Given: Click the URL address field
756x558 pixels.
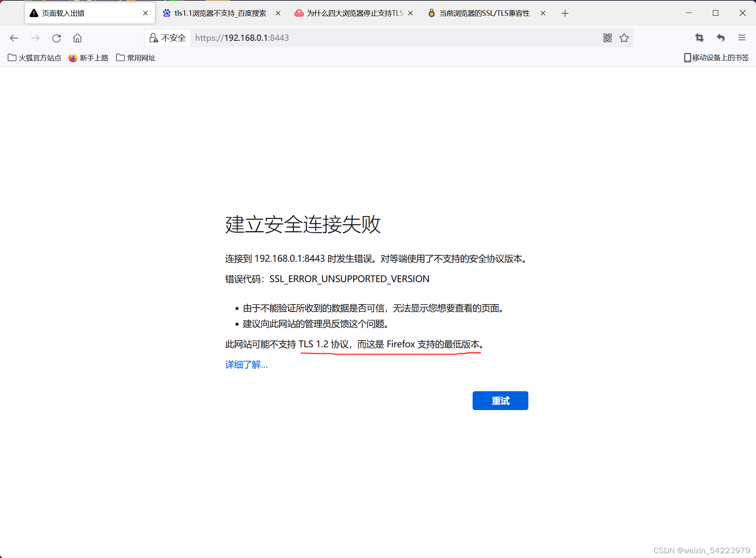Looking at the screenshot, I should pos(393,38).
